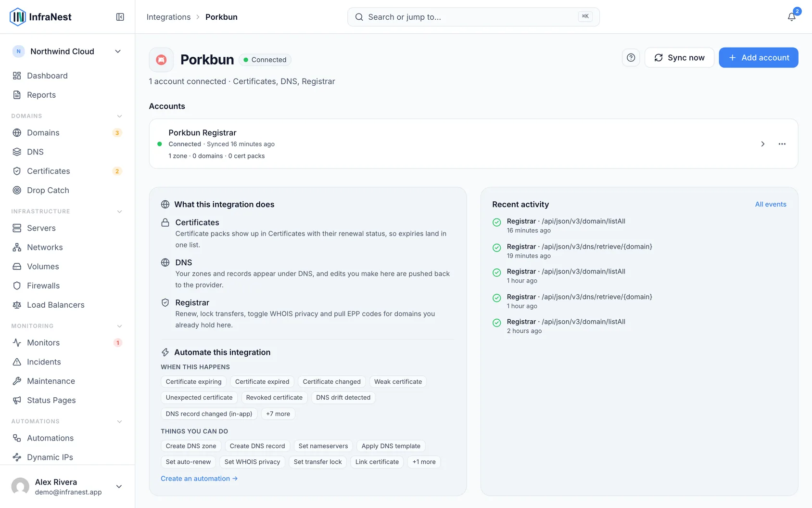Select the DNS record changed (in-app) chip

[x=209, y=414]
